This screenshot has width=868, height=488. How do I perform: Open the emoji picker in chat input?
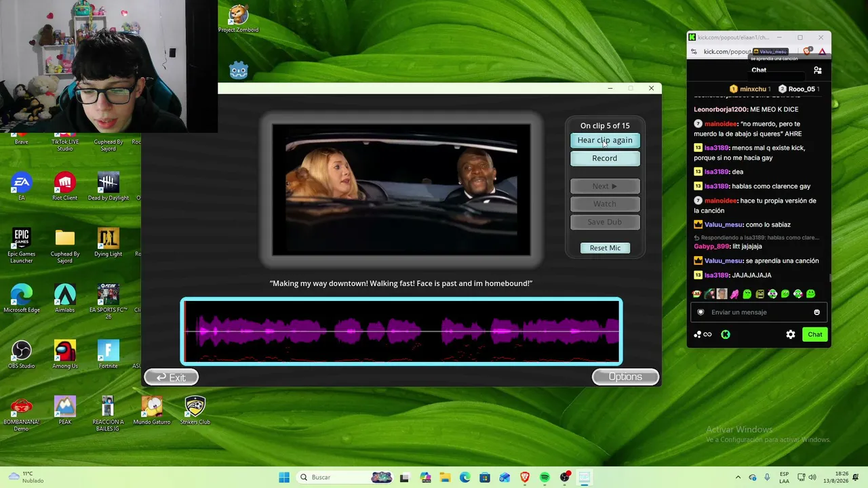[x=816, y=312]
